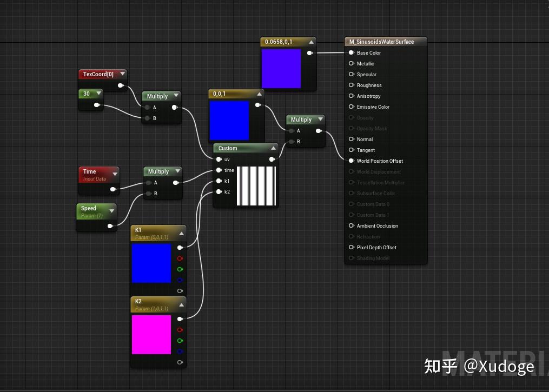Click the green channel output pin on K2
Image resolution: width=549 pixels, height=392 pixels.
click(180, 341)
